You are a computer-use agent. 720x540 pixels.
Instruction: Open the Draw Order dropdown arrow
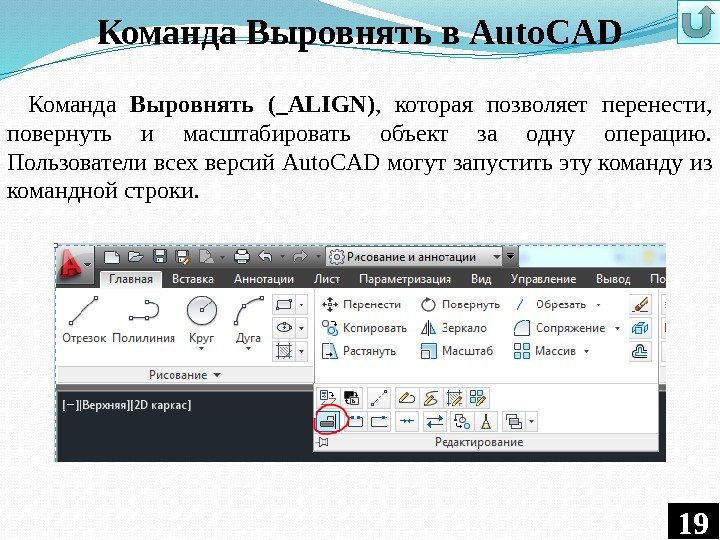(531, 421)
